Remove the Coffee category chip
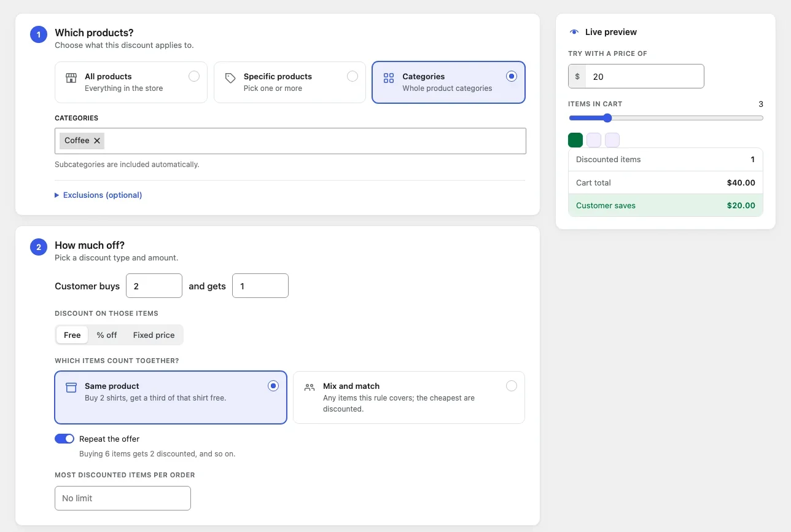791x532 pixels. [97, 141]
